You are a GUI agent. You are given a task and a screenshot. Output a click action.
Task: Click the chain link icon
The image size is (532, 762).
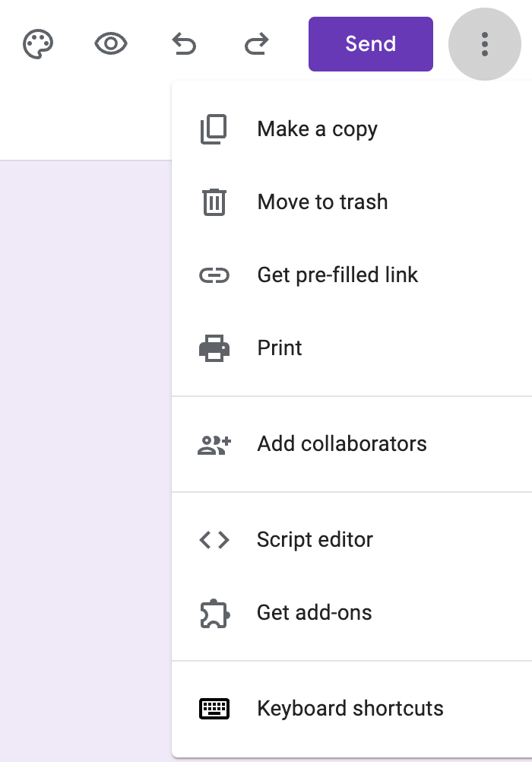click(x=214, y=275)
